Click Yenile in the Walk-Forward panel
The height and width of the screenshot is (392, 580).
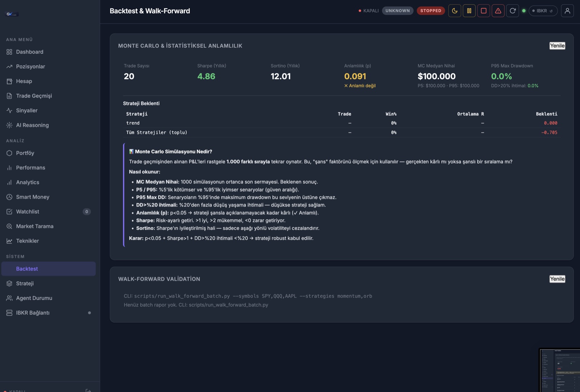(557, 279)
